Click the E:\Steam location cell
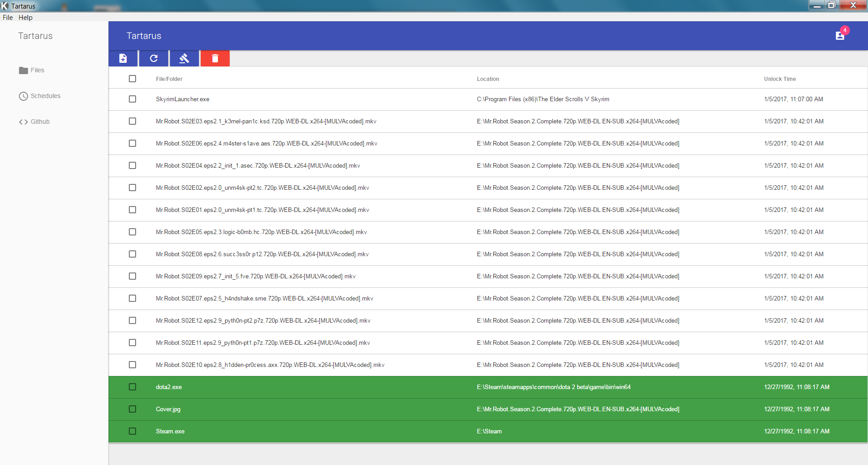The image size is (868, 465). (489, 431)
